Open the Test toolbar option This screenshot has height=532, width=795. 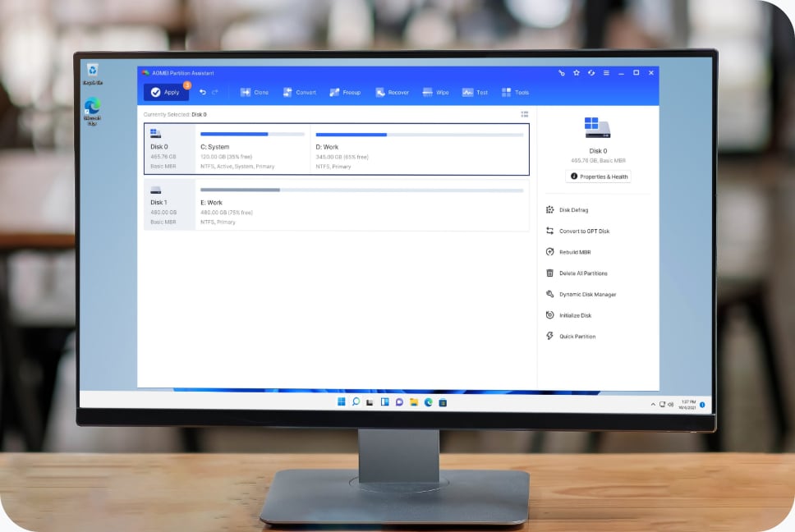click(x=475, y=92)
